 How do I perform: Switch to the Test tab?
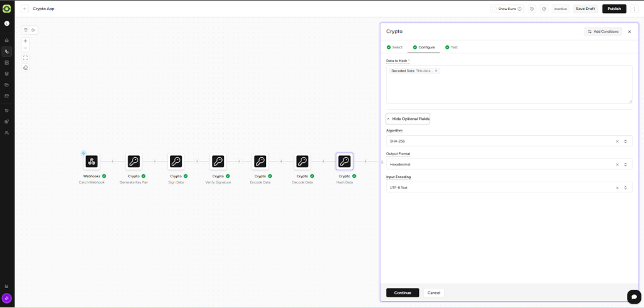pyautogui.click(x=452, y=47)
